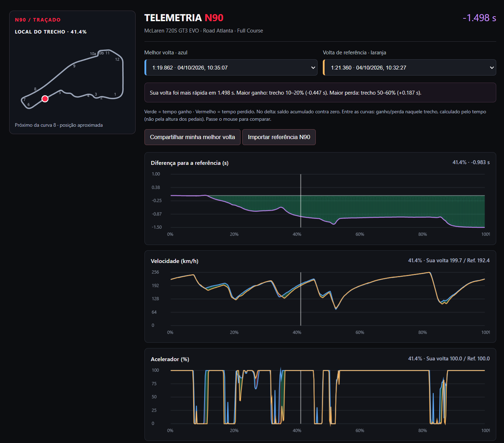Click Compartilhar minha melhor volta button
Screen dimensions: 504x443
[x=192, y=137]
